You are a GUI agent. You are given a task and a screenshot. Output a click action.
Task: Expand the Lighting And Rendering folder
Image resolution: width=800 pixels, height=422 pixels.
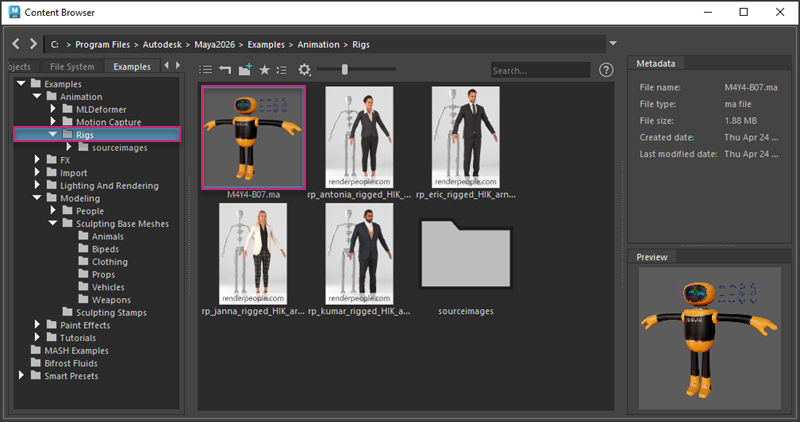37,185
